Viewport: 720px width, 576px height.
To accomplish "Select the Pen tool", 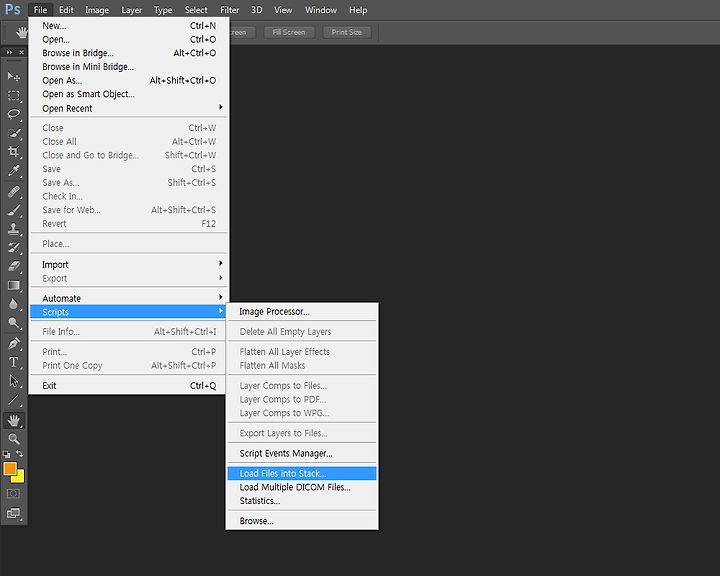I will [x=13, y=343].
